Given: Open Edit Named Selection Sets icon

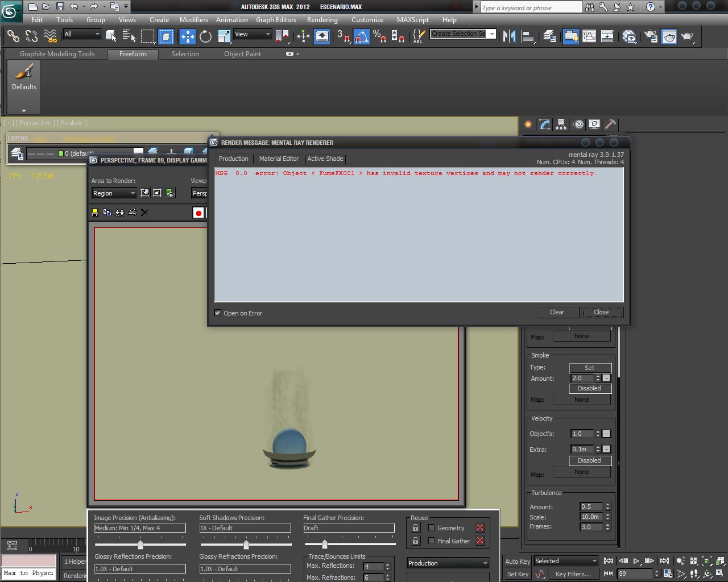Looking at the screenshot, I should coord(419,36).
